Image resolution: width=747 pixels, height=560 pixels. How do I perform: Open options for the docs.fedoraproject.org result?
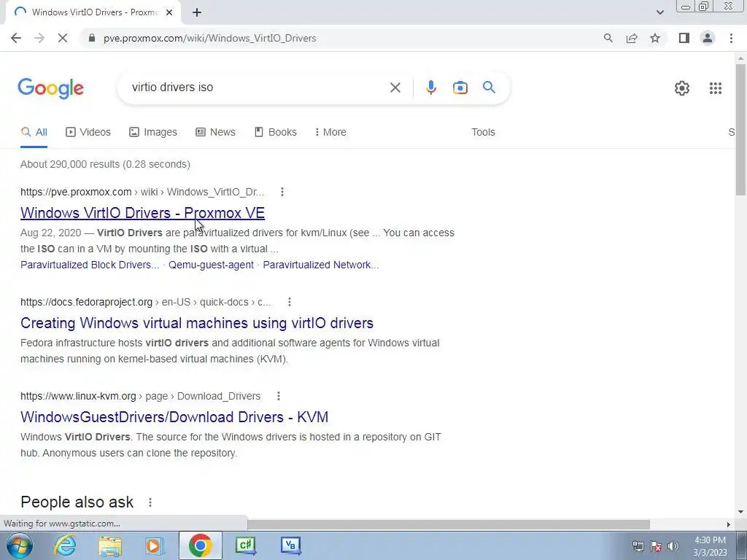pyautogui.click(x=289, y=302)
